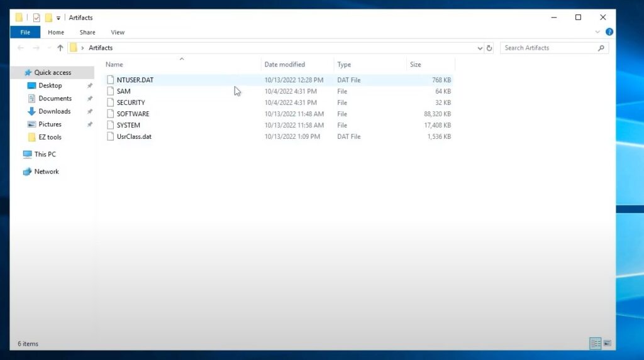Click the New folder icon in title bar

click(x=48, y=18)
